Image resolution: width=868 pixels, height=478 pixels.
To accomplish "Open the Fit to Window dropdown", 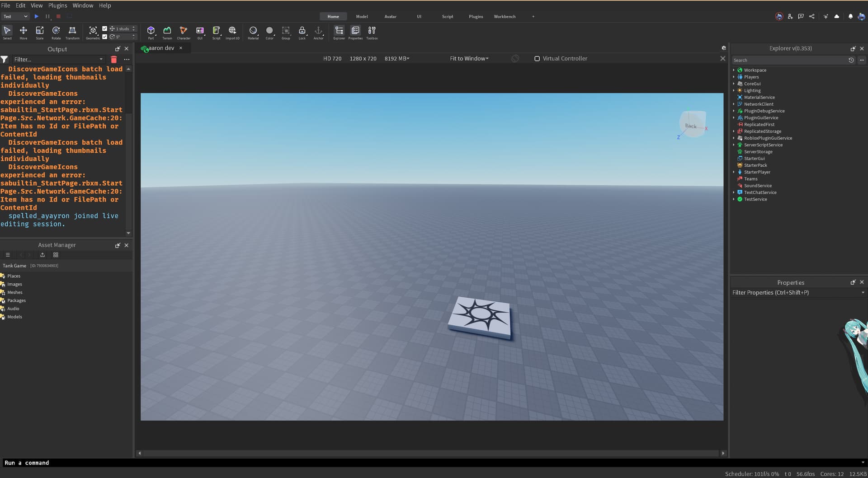I will click(x=469, y=58).
